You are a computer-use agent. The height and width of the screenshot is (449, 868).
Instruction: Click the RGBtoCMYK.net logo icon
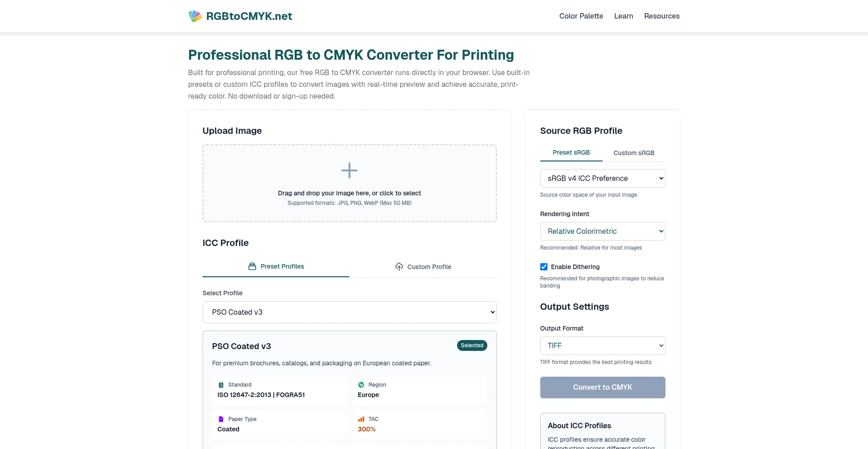coord(195,16)
